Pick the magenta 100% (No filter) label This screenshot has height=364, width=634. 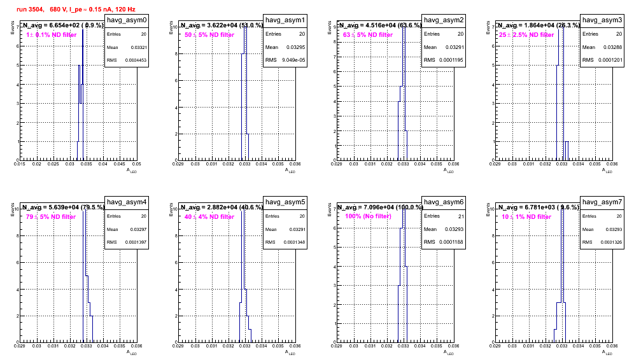pos(369,216)
